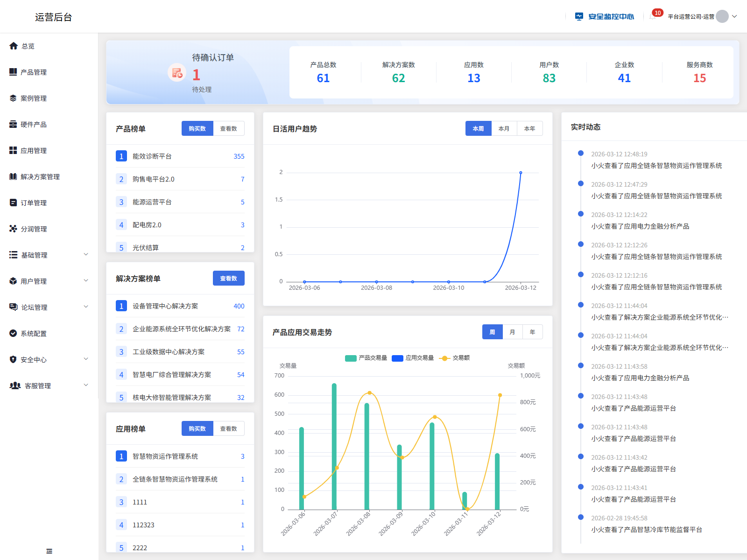Open the 硬件产品 section
The image size is (747, 560).
(33, 124)
